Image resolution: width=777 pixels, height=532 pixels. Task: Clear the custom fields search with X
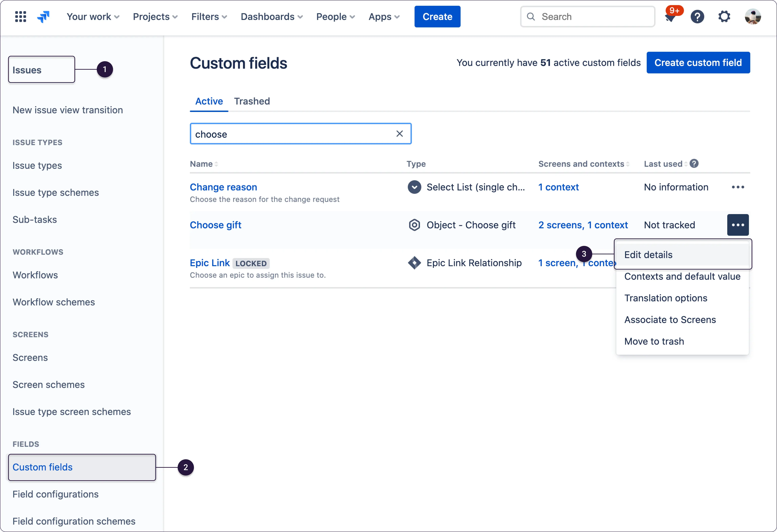[399, 134]
